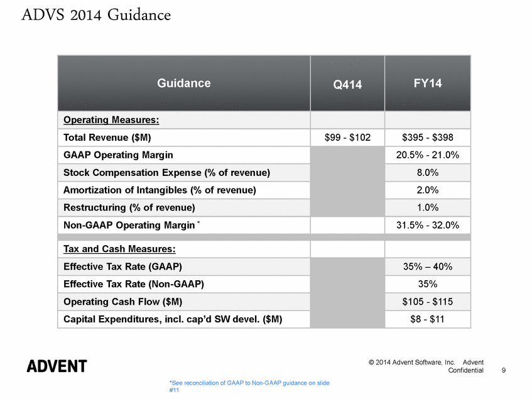Click 'Operating Cash Flow ($M)' row label
Viewport: 532px width, 399px height.
coord(123,302)
